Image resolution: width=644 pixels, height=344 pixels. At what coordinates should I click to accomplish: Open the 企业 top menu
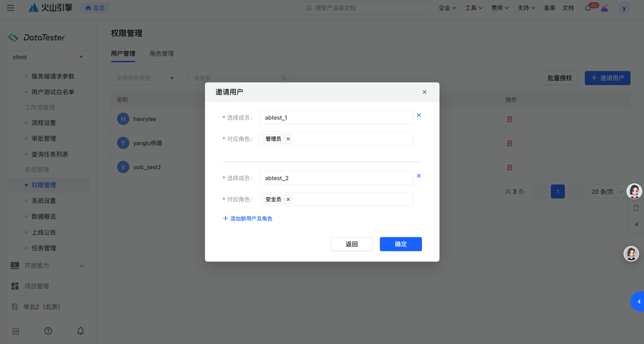[447, 8]
